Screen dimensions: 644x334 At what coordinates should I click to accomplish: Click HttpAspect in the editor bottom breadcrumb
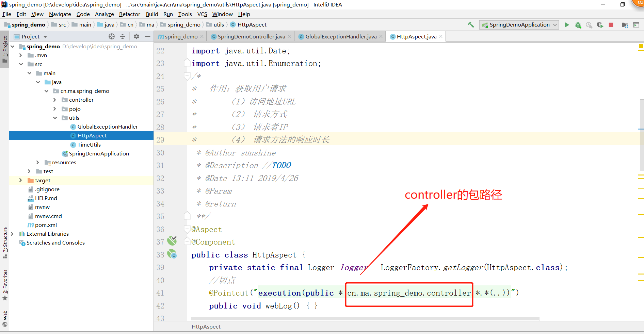tap(206, 327)
